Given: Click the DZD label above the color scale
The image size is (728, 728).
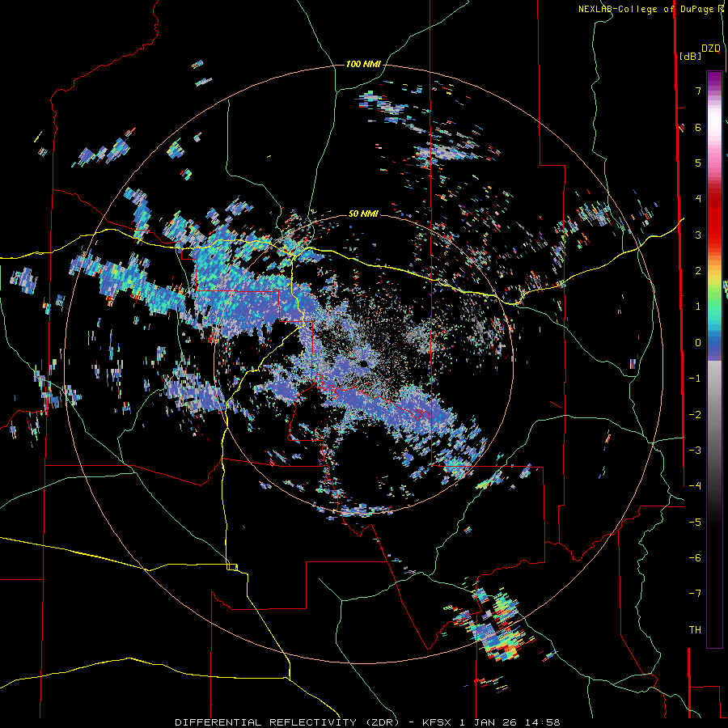Looking at the screenshot, I should (711, 49).
